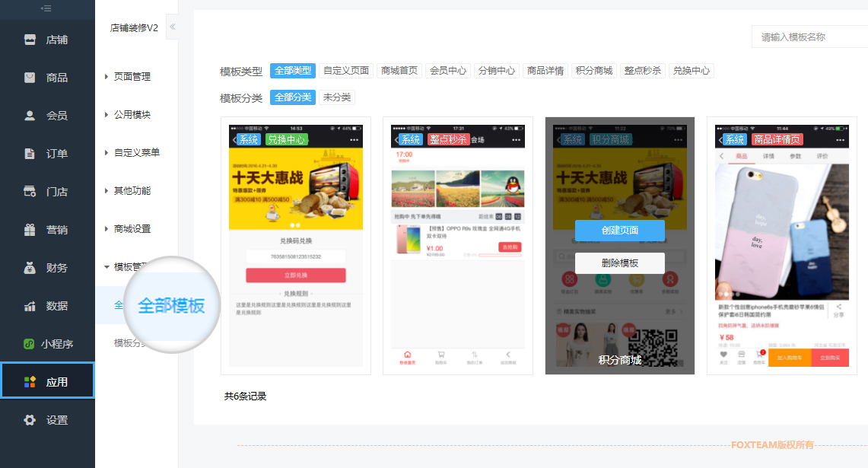
Task: Click the store (店铺) icon in sidebar
Action: pos(30,40)
